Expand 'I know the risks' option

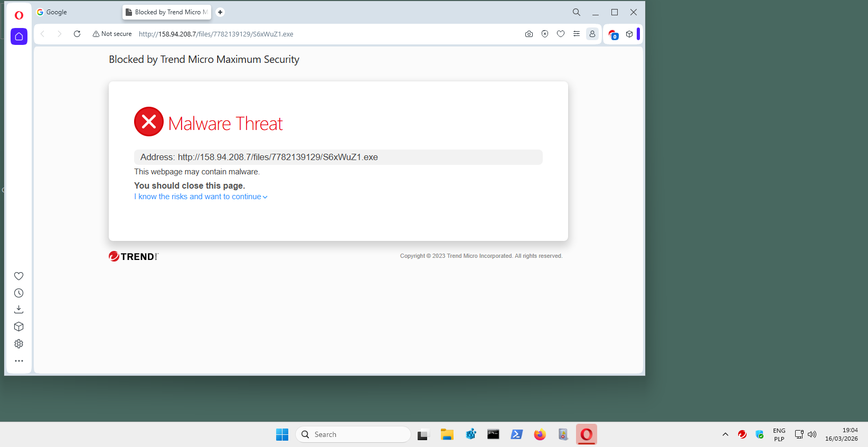click(201, 197)
